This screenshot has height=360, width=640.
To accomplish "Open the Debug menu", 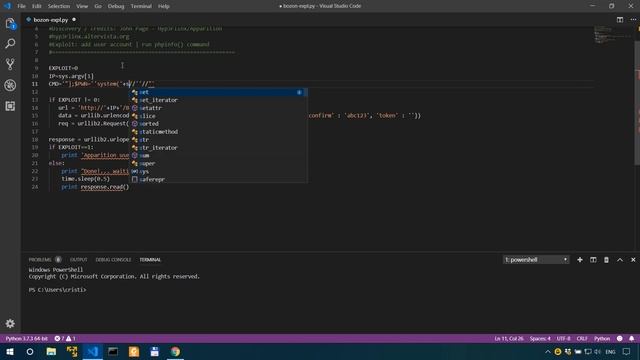I will tap(116, 6).
